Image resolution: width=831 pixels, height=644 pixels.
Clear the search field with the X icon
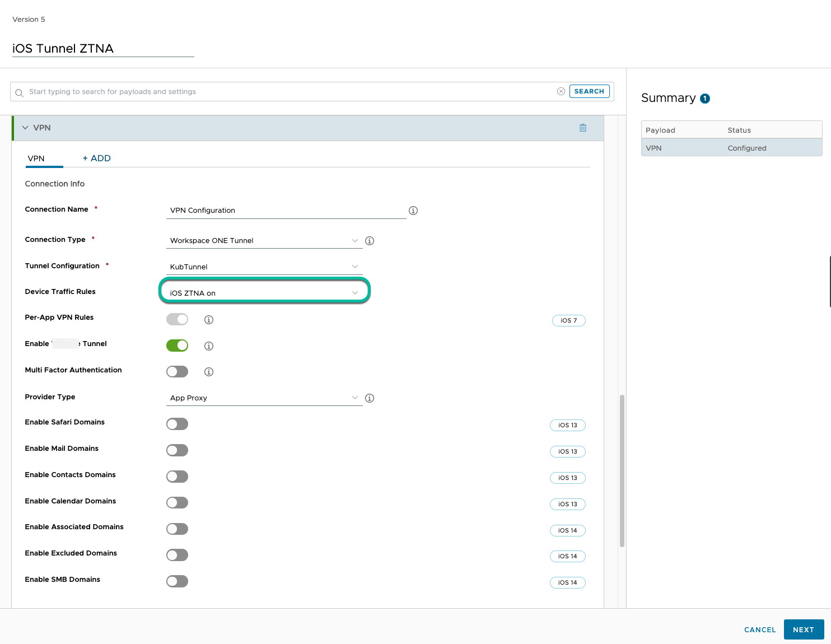[561, 91]
